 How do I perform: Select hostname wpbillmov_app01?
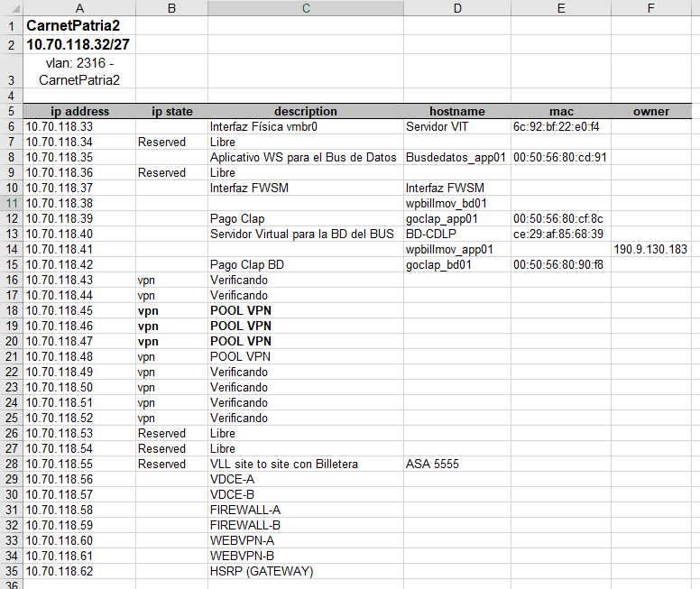(x=457, y=249)
